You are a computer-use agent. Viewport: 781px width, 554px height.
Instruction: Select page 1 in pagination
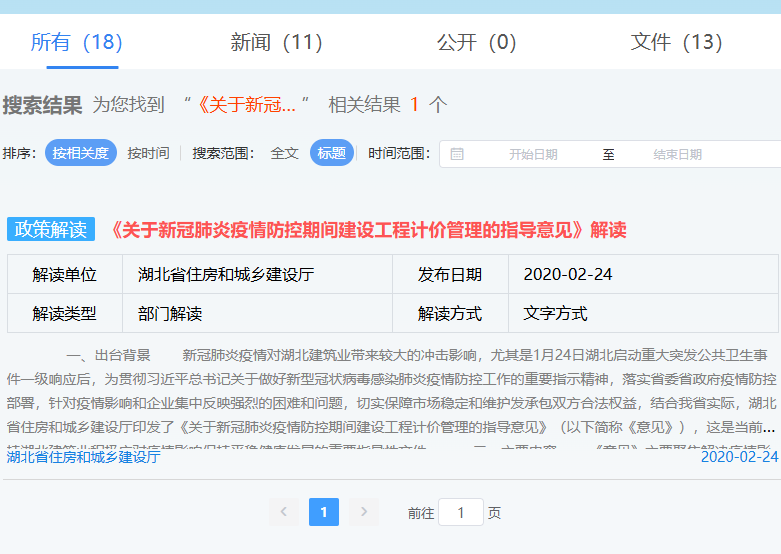click(324, 512)
